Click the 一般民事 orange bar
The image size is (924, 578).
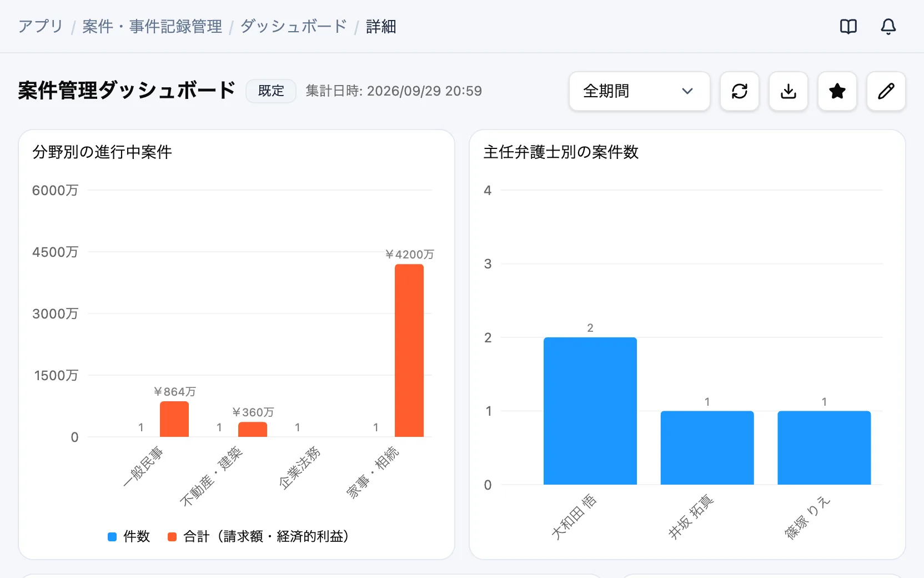174,419
